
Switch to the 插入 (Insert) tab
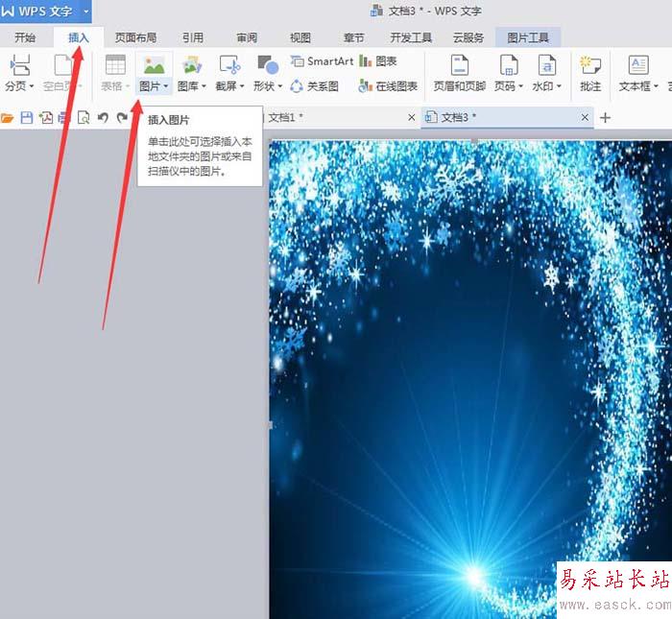click(79, 37)
